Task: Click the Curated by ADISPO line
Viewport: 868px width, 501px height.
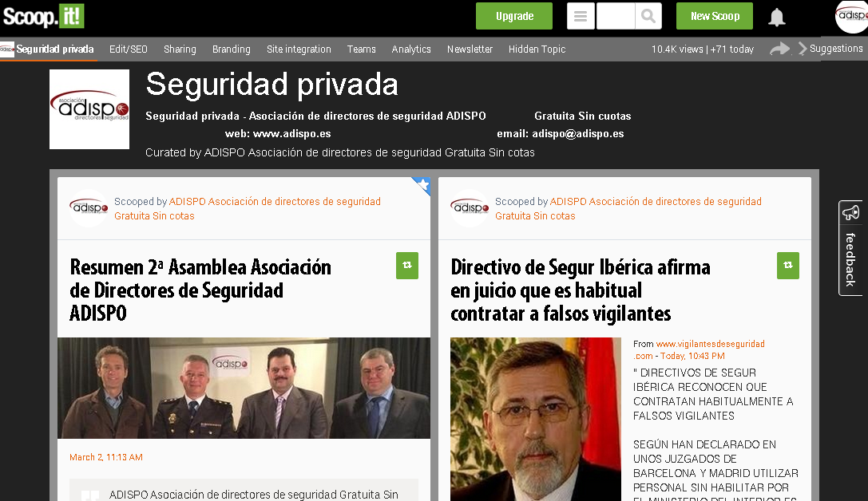Action: click(x=340, y=152)
